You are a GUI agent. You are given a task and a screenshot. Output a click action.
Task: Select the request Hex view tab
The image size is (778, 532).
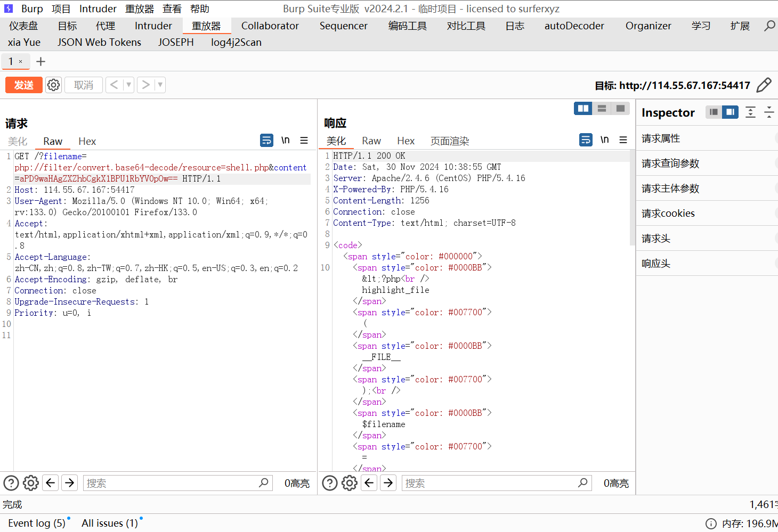87,141
